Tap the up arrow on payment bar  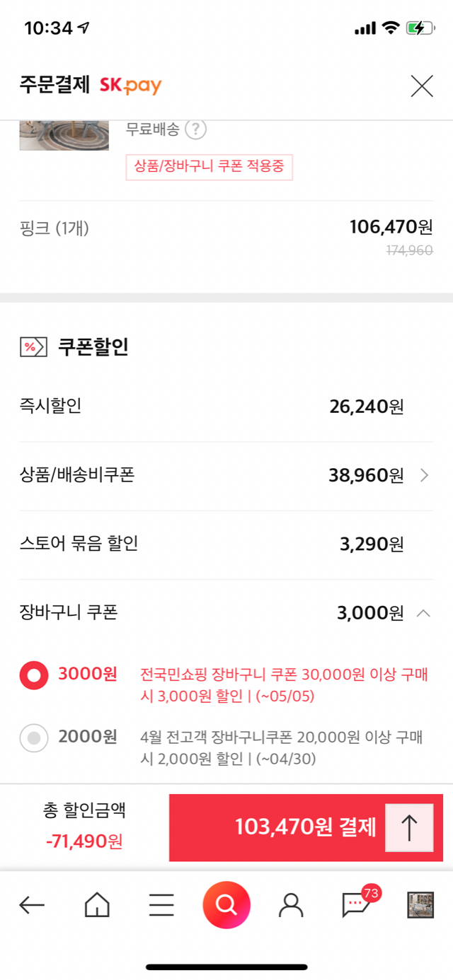409,827
